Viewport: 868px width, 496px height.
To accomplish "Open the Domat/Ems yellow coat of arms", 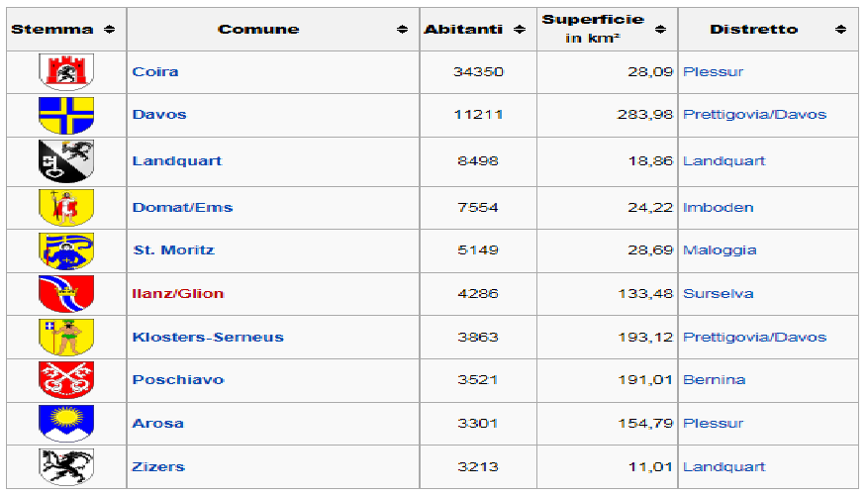I will 66,208.
